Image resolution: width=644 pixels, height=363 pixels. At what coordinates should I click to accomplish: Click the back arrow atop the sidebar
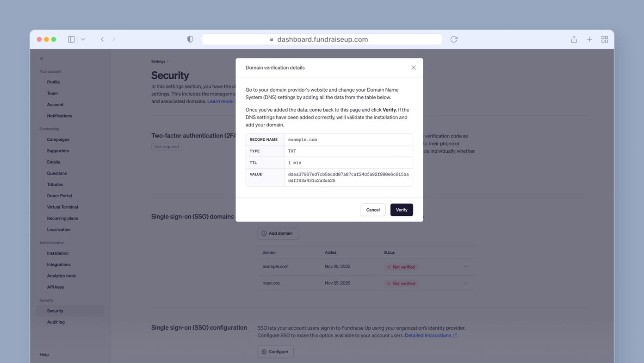click(x=42, y=59)
